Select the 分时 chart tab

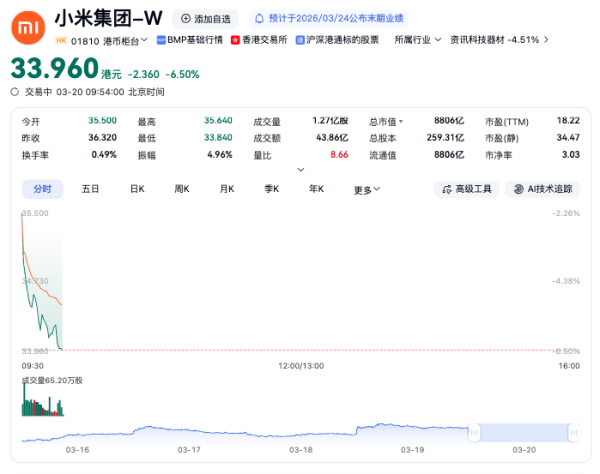coord(42,189)
